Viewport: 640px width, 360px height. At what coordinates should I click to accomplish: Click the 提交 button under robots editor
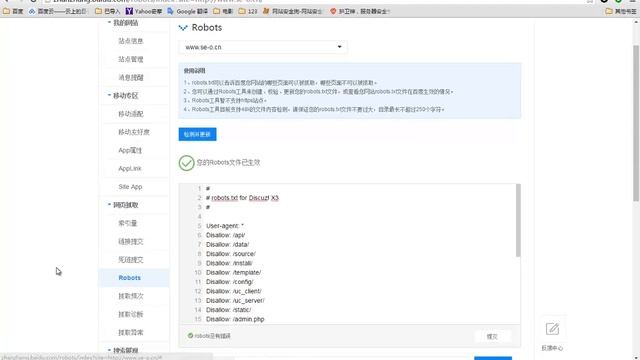[x=493, y=336]
